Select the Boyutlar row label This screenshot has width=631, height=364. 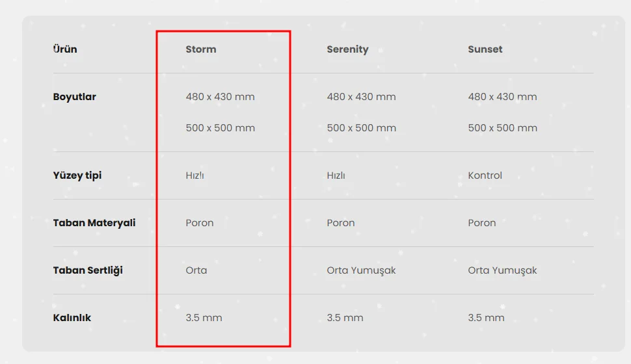[75, 97]
